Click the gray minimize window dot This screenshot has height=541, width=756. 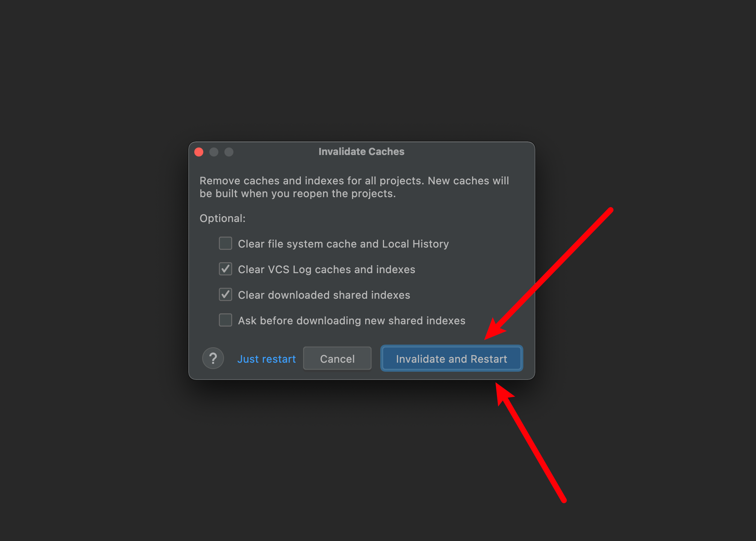coord(214,152)
